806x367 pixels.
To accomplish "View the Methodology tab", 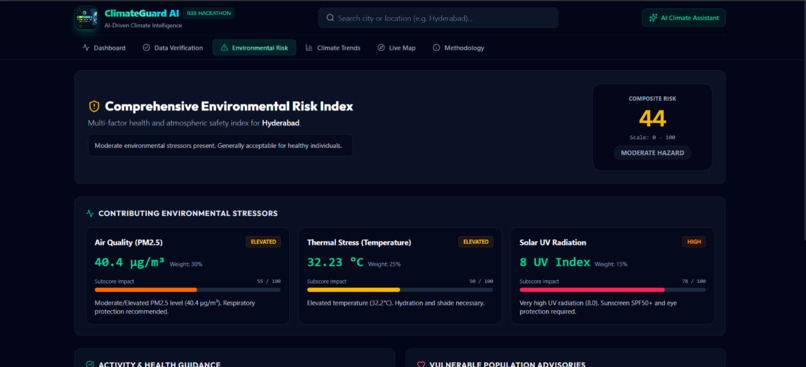I will pos(459,48).
